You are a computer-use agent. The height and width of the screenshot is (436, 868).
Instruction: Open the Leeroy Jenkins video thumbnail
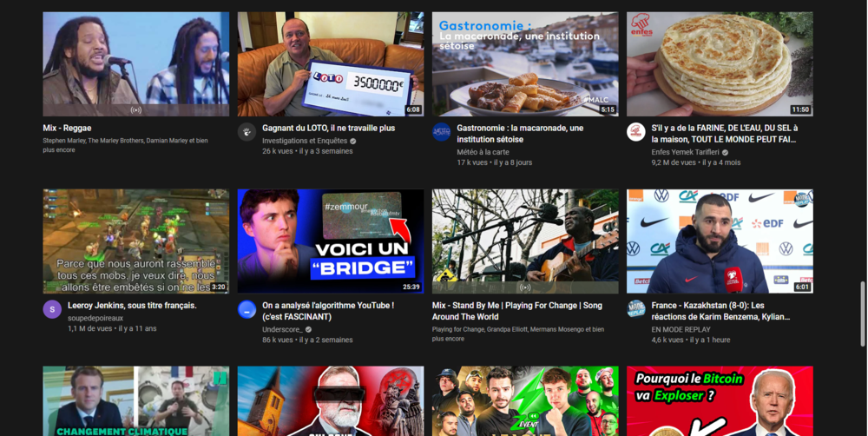[136, 241]
